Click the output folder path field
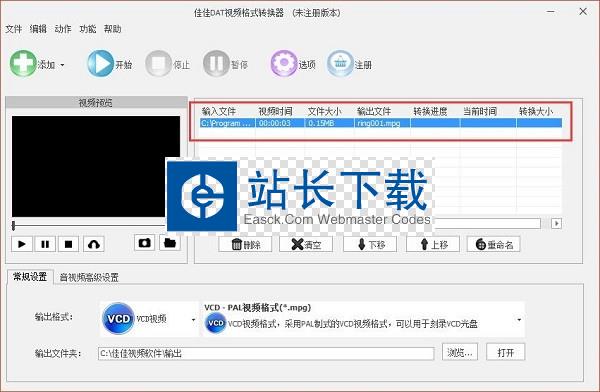This screenshot has height=392, width=600. coord(266,353)
